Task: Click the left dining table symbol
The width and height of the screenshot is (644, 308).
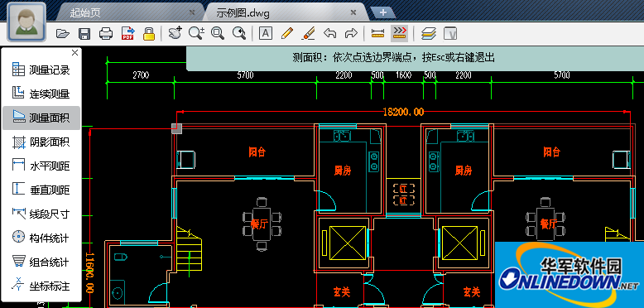Action: tap(262, 224)
